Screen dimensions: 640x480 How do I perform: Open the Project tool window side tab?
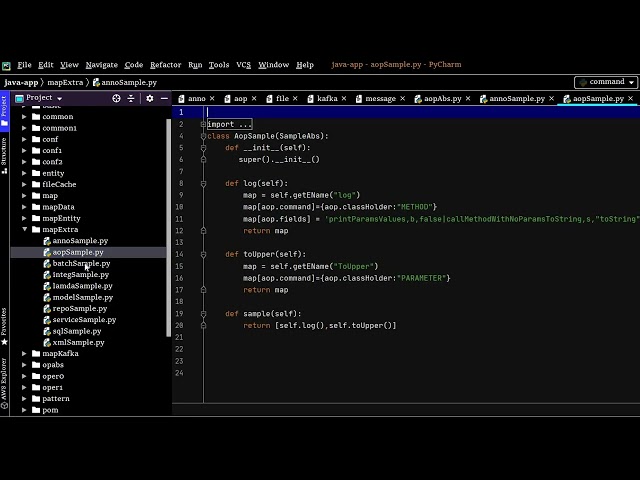pyautogui.click(x=4, y=111)
